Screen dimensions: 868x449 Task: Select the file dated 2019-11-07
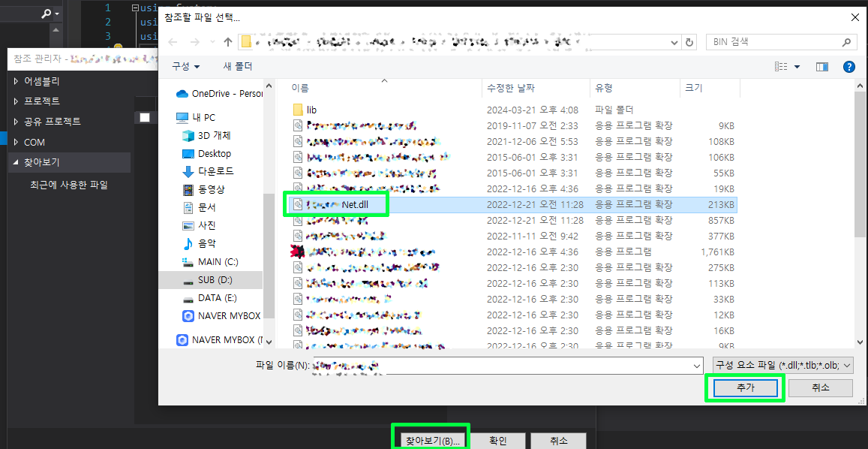click(512, 126)
